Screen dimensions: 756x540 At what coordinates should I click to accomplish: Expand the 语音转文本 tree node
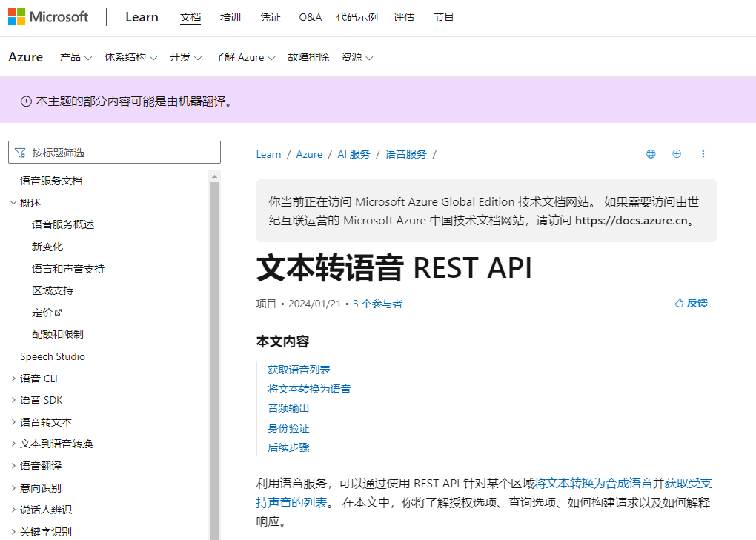[x=13, y=422]
